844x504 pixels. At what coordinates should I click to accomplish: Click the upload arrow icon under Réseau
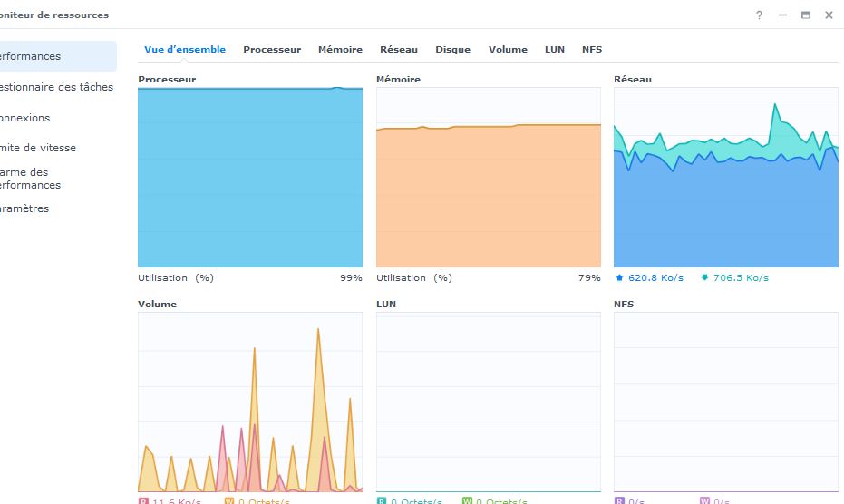(x=619, y=278)
